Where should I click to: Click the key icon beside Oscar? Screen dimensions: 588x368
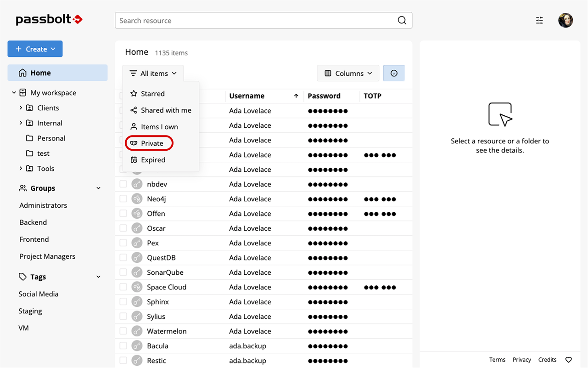(x=136, y=228)
